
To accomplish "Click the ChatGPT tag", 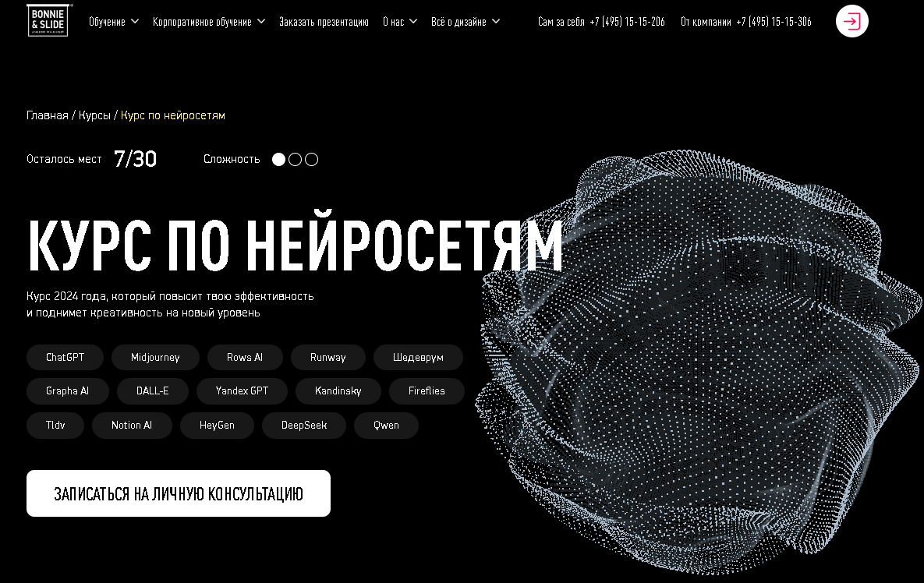I will (x=65, y=358).
